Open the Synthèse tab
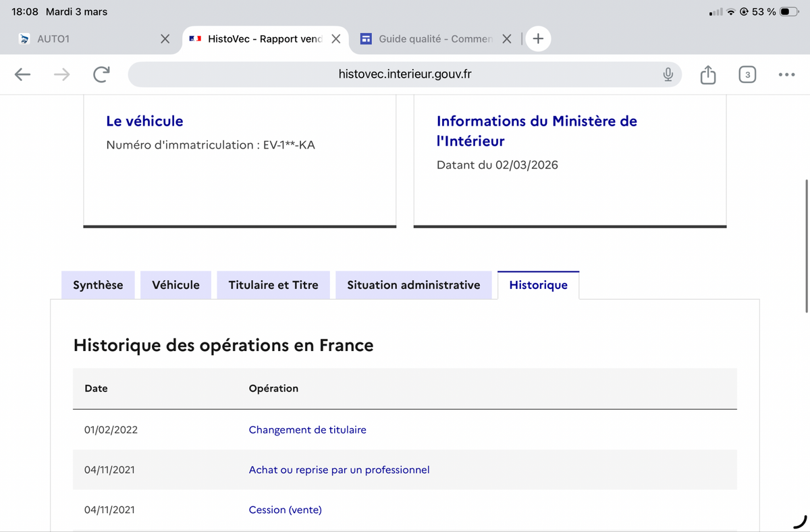This screenshot has height=532, width=810. [x=98, y=285]
